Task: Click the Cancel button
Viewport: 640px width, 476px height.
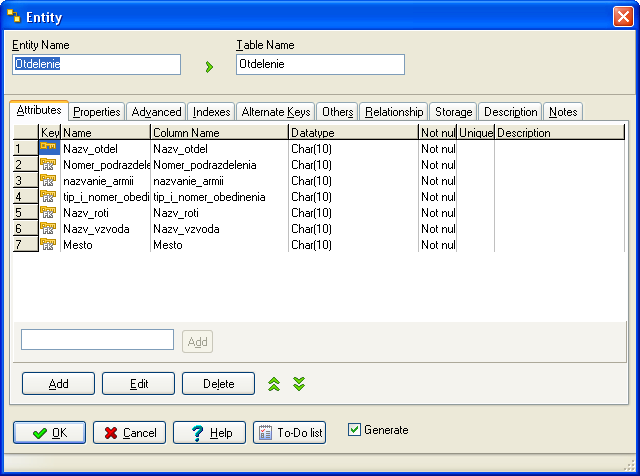Action: tap(129, 432)
